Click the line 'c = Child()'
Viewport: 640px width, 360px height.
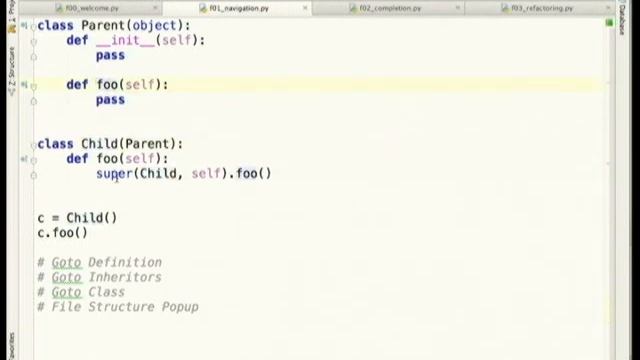point(77,218)
